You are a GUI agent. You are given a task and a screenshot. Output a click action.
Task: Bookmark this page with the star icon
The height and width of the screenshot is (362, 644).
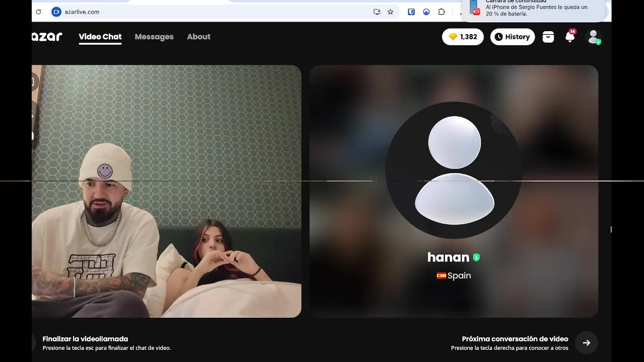[390, 12]
